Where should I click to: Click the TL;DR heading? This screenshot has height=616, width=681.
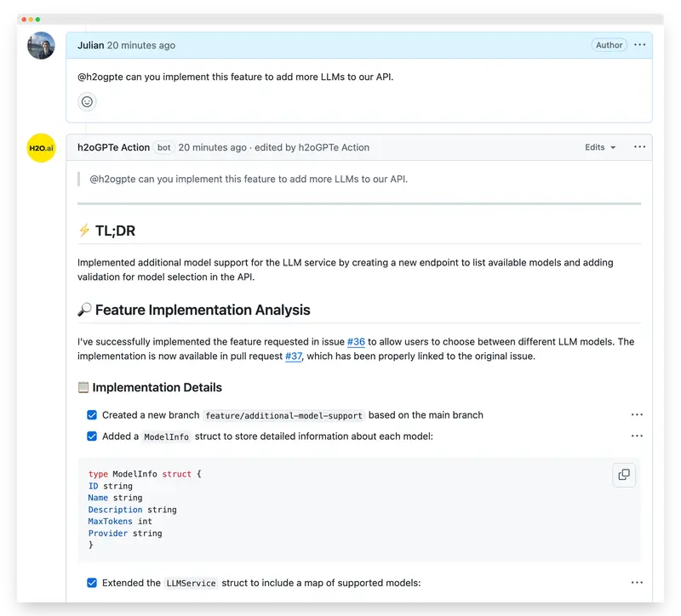pyautogui.click(x=106, y=231)
